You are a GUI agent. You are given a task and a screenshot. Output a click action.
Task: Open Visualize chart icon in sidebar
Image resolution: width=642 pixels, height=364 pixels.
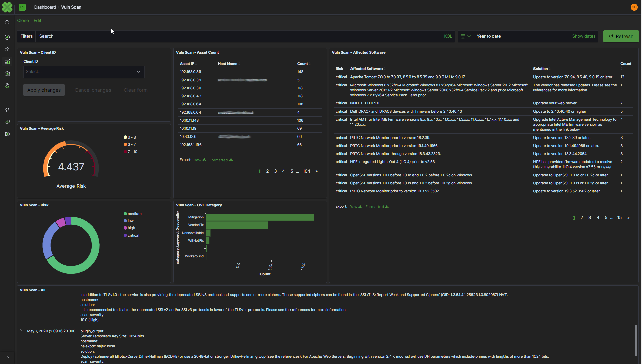point(7,49)
